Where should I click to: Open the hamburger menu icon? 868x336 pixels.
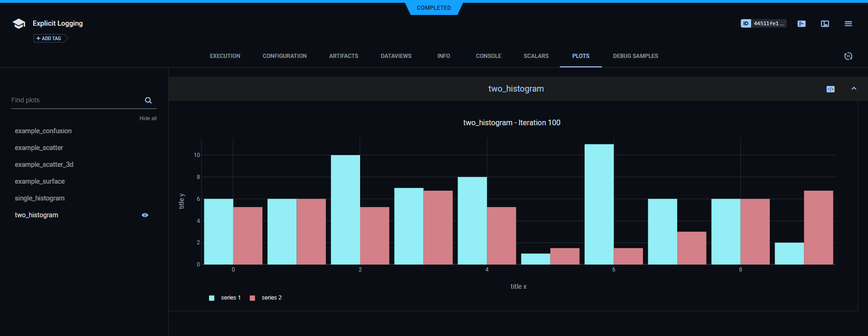[848, 24]
